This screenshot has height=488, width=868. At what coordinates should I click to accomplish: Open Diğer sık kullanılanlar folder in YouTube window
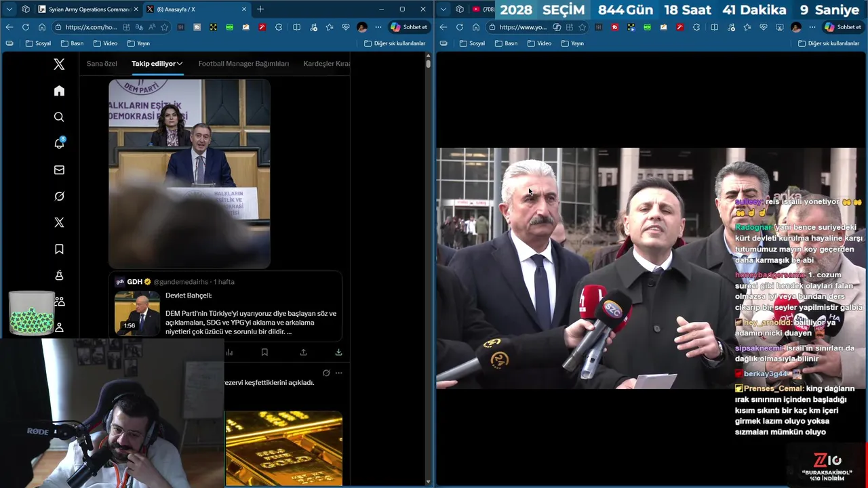point(829,43)
